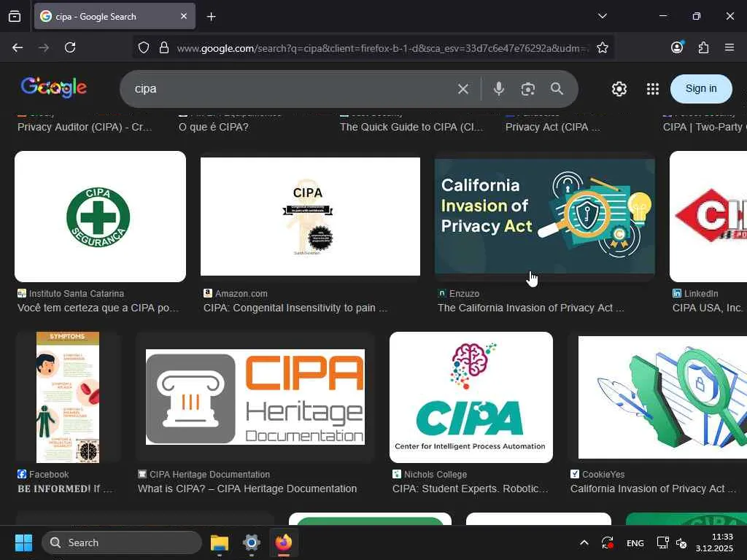
Task: Open Firefox View in the tab bar
Action: pos(15,17)
